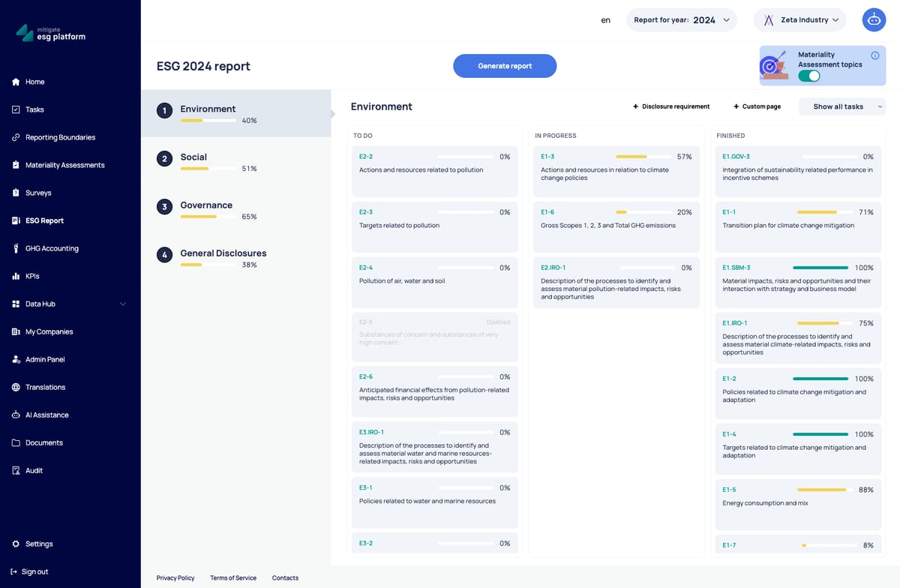
Task: Click the mitigate esg platform logo
Action: (51, 33)
